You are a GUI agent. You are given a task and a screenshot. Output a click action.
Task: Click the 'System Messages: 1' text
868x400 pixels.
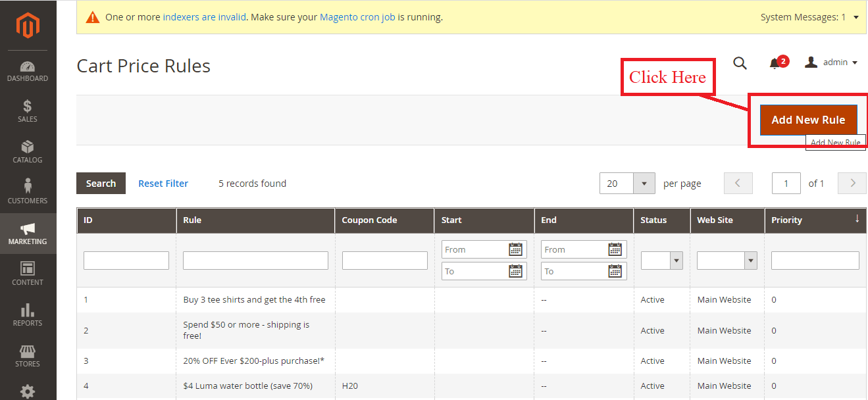(x=804, y=17)
